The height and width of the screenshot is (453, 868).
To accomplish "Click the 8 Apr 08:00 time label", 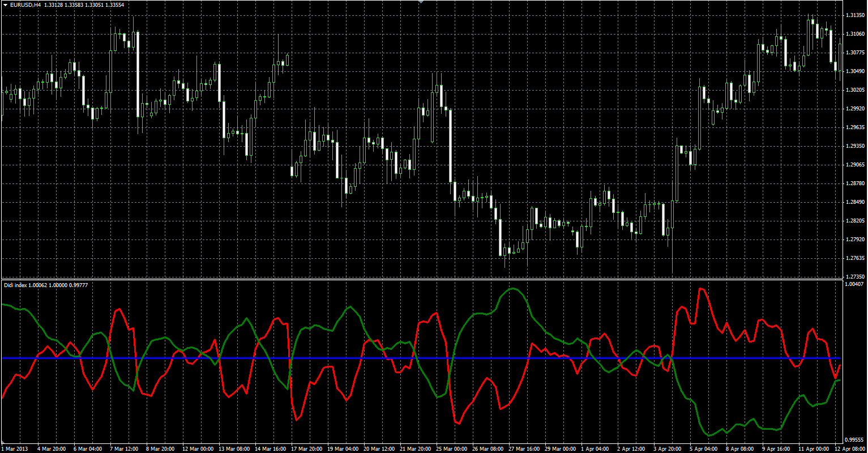I will 739,449.
